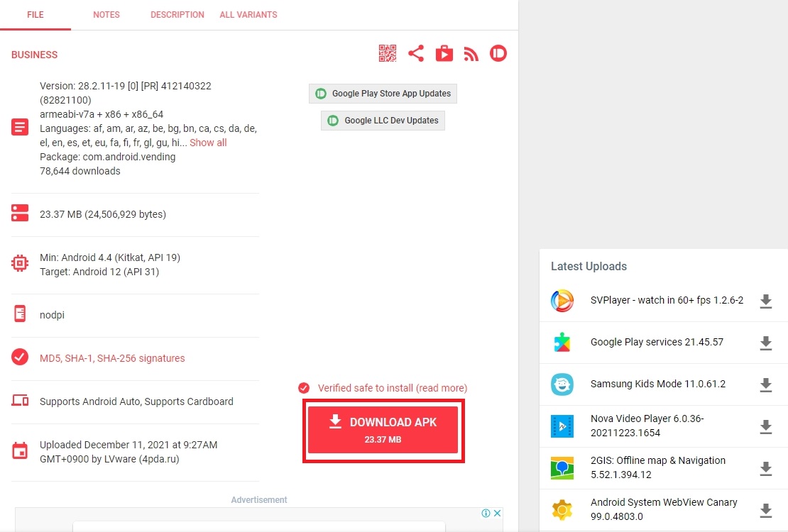Click the Samsung Kids Mode app icon
The width and height of the screenshot is (788, 532).
pos(562,384)
